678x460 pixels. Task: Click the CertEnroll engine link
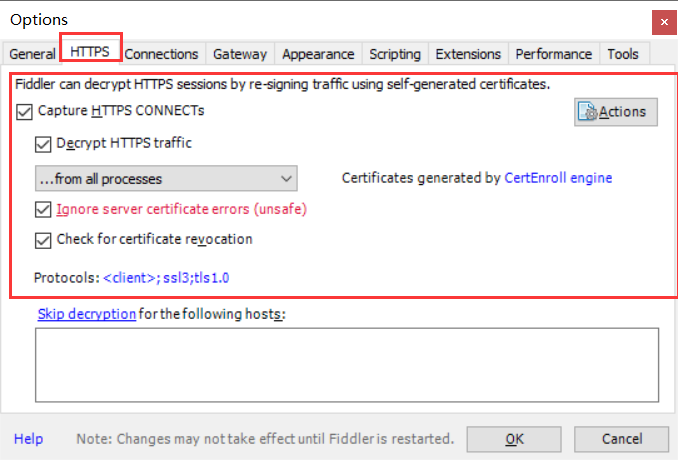[x=558, y=179]
